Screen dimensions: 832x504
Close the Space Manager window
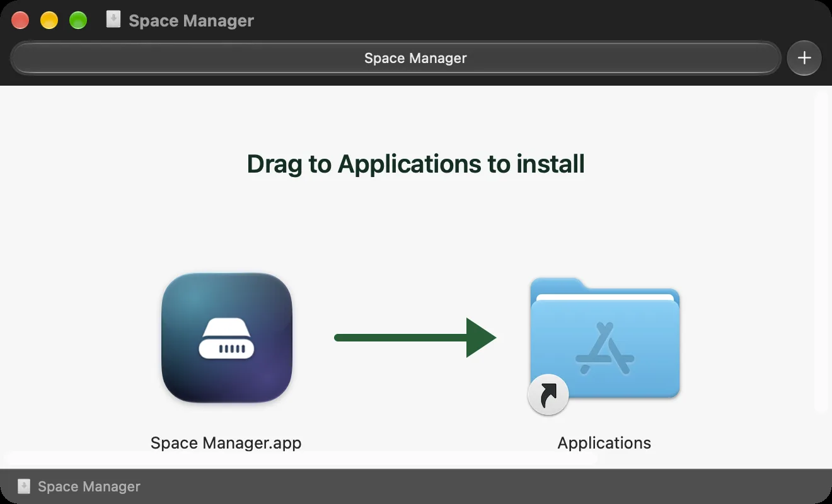20,20
